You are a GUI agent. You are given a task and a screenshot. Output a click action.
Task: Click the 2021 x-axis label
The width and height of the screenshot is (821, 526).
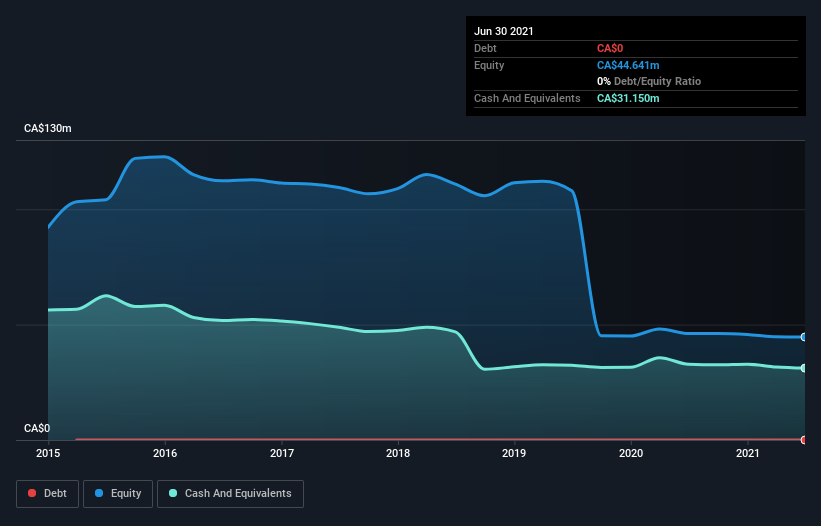point(748,453)
